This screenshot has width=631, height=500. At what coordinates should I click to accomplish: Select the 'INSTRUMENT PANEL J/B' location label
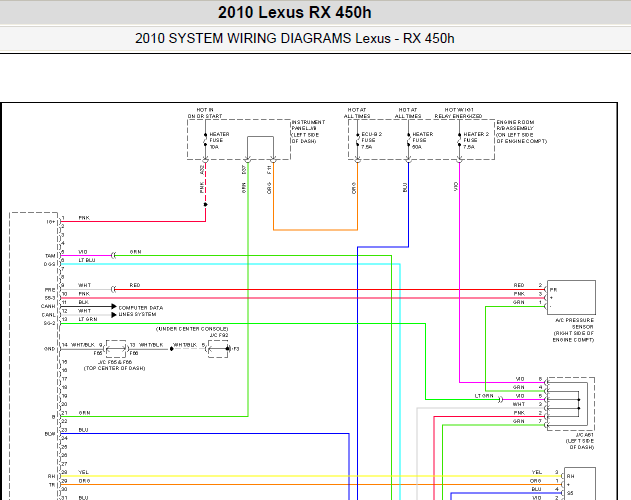[x=308, y=132]
